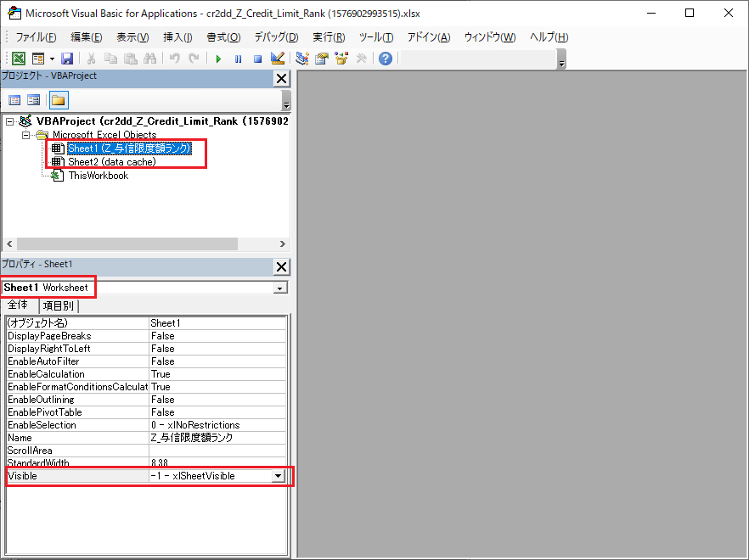Open the 編集(E) menu
Screen dimensions: 749x560
pyautogui.click(x=87, y=37)
